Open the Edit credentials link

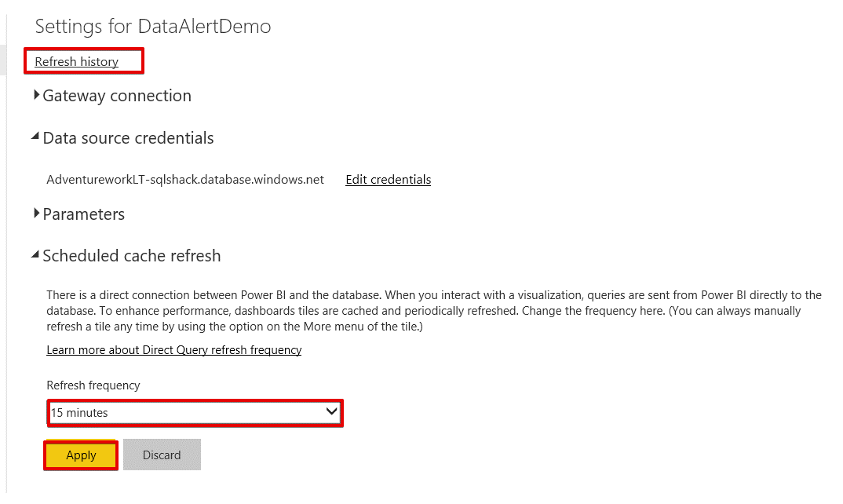388,180
